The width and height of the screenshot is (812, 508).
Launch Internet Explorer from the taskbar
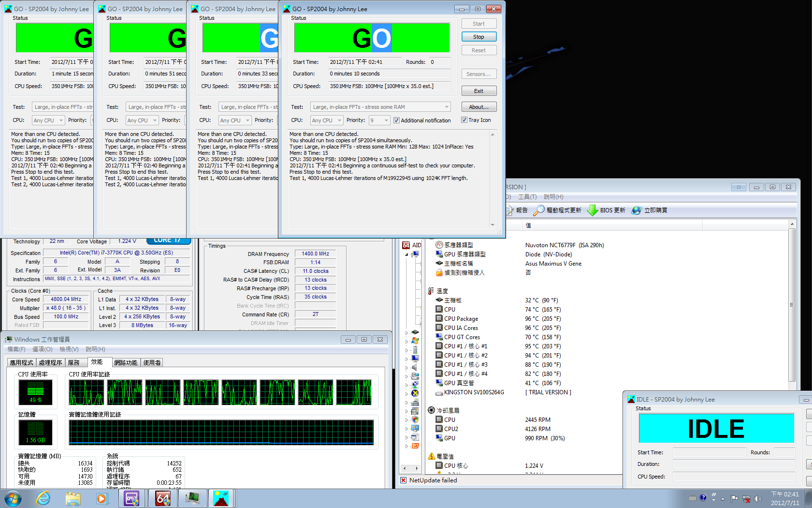pos(43,498)
